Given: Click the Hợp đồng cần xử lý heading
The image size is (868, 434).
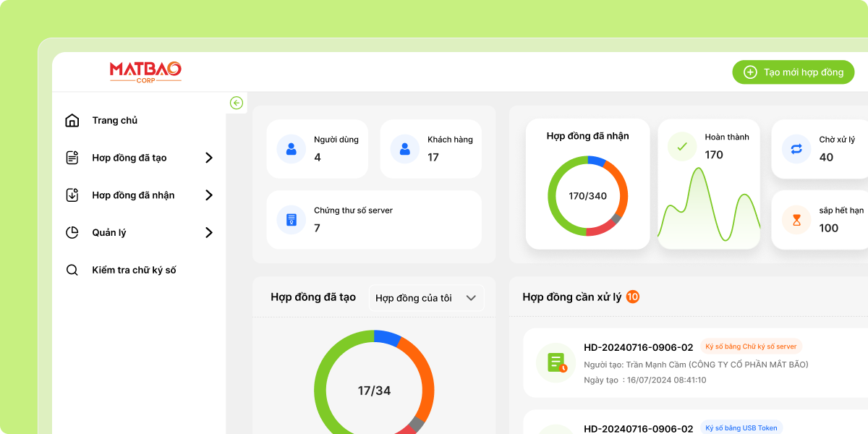Looking at the screenshot, I should click(x=572, y=297).
